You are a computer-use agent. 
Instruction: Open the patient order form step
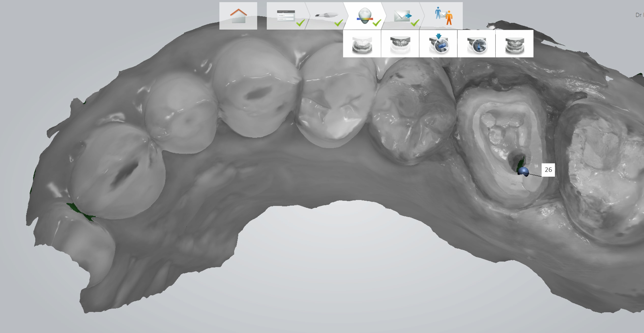coord(286,16)
